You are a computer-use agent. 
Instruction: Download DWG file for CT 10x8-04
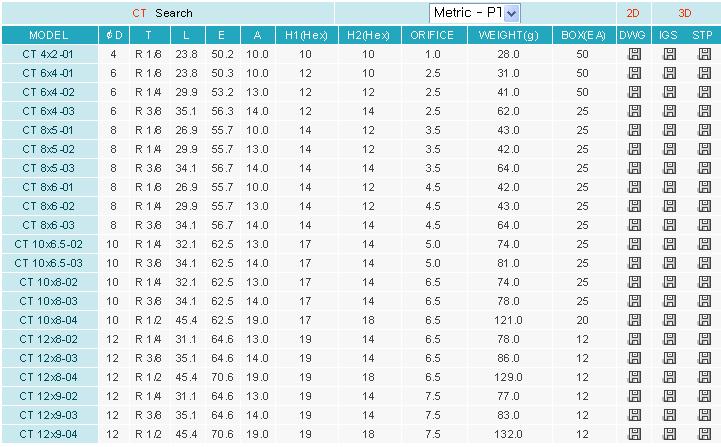tap(632, 320)
